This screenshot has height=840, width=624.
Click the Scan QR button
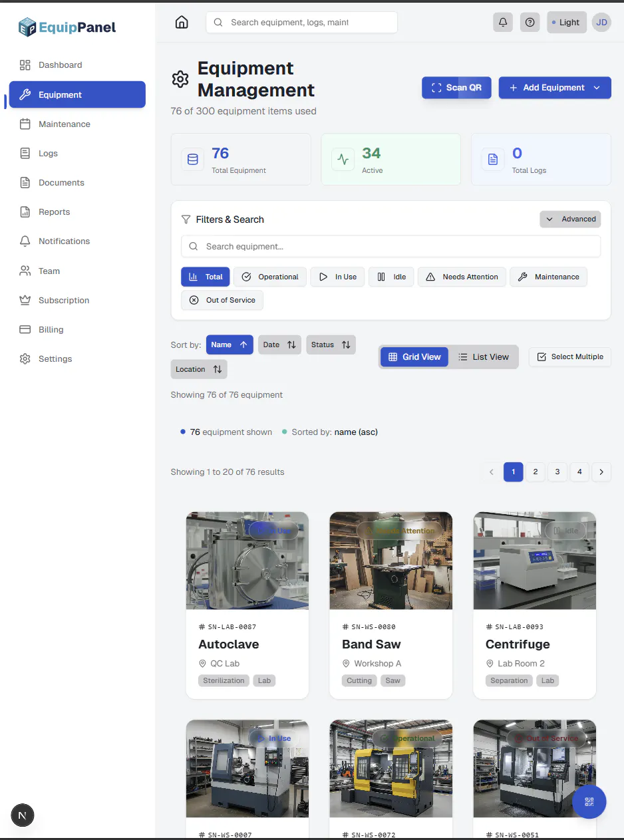tap(456, 88)
